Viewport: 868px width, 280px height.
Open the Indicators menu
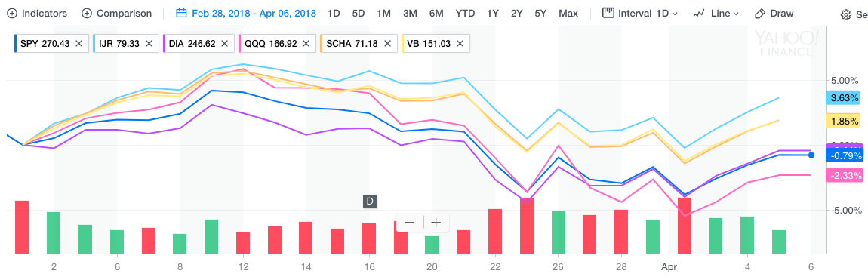[x=37, y=14]
